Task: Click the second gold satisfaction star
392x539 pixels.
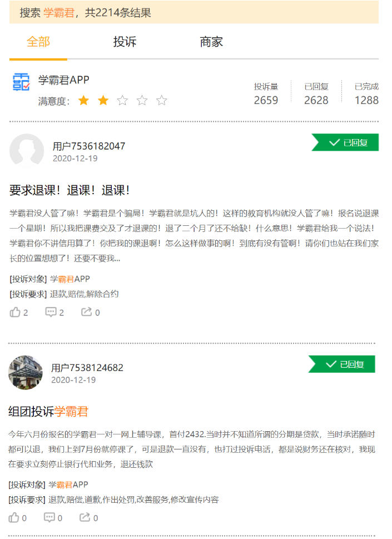Action: click(103, 100)
